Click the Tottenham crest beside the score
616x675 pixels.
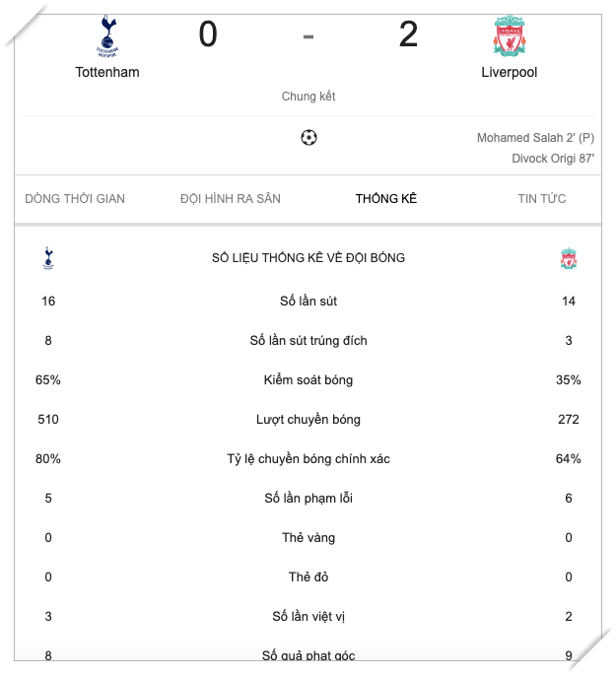coord(107,35)
